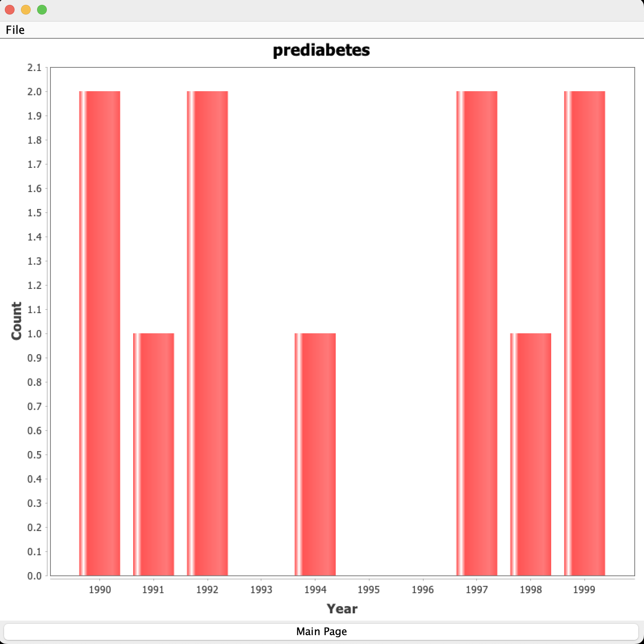This screenshot has width=644, height=644.
Task: Open the File menu
Action: (x=15, y=30)
